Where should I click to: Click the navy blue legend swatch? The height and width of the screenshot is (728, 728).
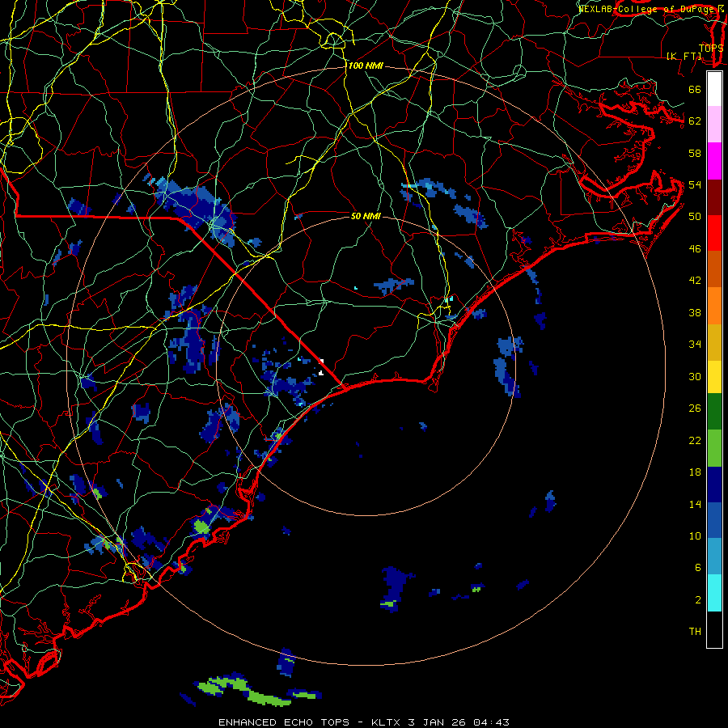714,485
